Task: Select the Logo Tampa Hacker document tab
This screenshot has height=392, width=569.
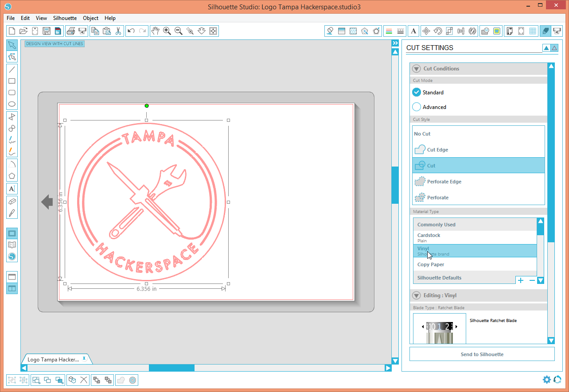Action: tap(53, 359)
